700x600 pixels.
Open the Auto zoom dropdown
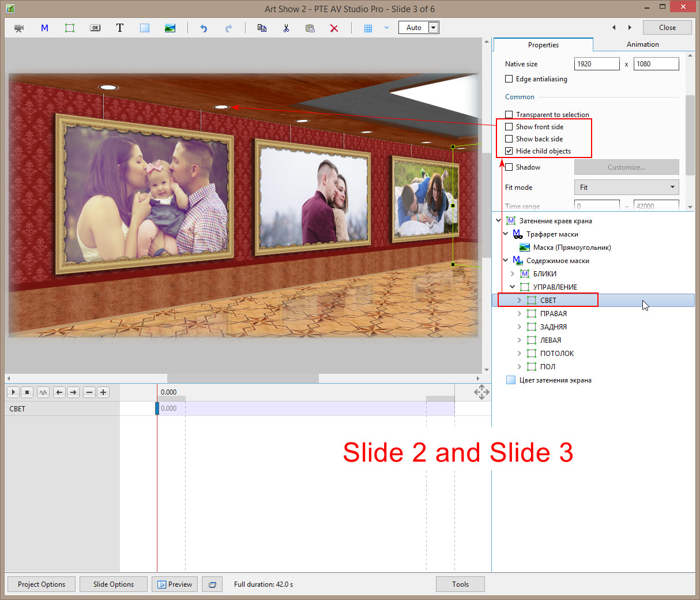tap(434, 28)
